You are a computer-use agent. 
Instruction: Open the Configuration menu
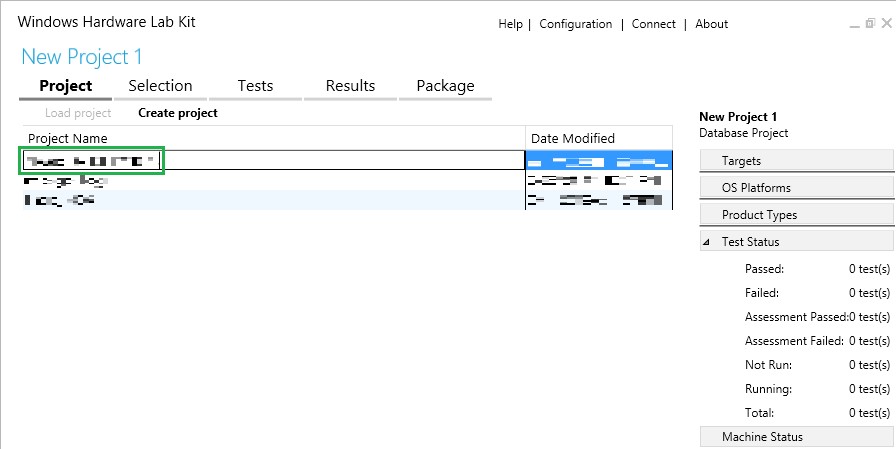point(575,24)
